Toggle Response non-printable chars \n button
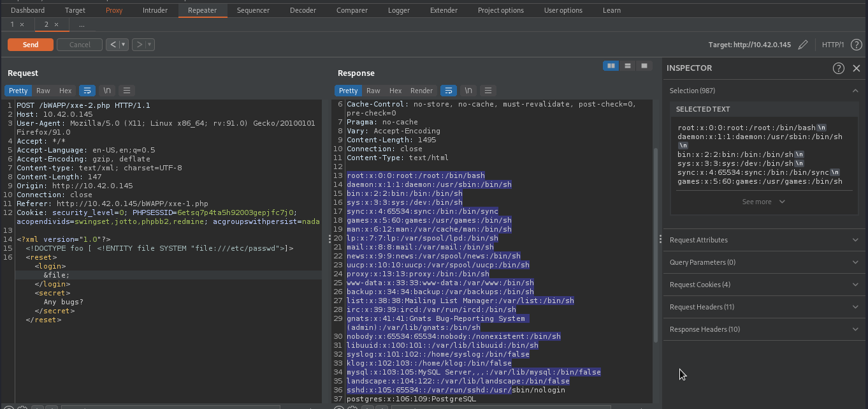This screenshot has height=409, width=868. (468, 91)
